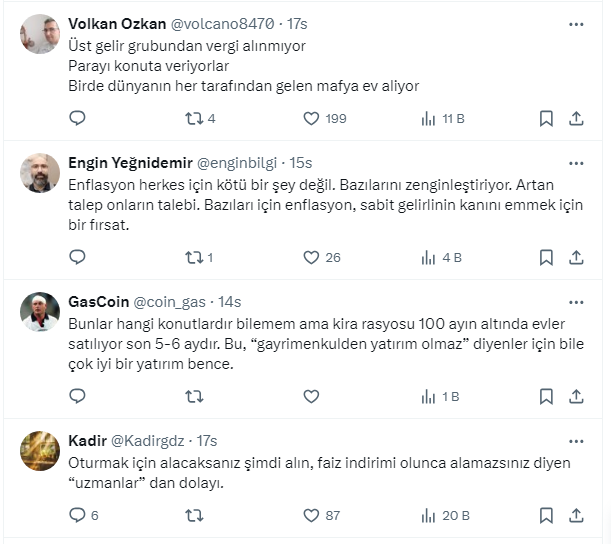Bookmark Volkan Ozkan's tweet
This screenshot has height=544, width=611.
[546, 118]
